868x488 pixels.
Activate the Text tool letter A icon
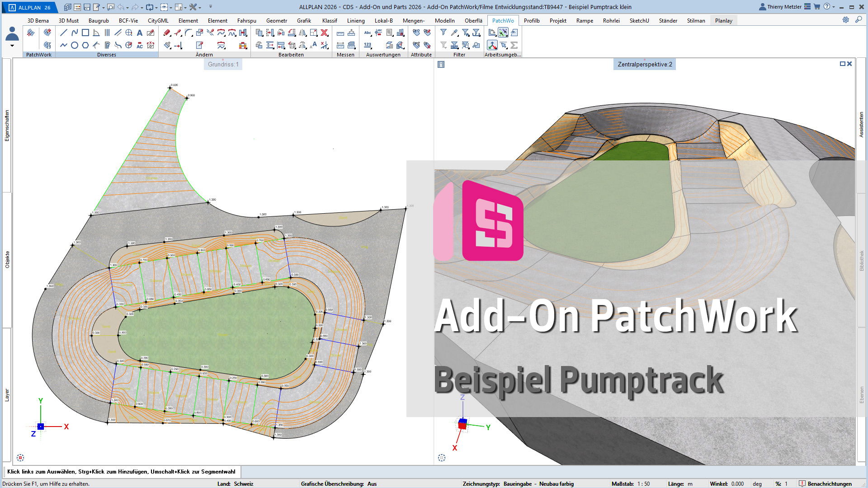coord(140,33)
